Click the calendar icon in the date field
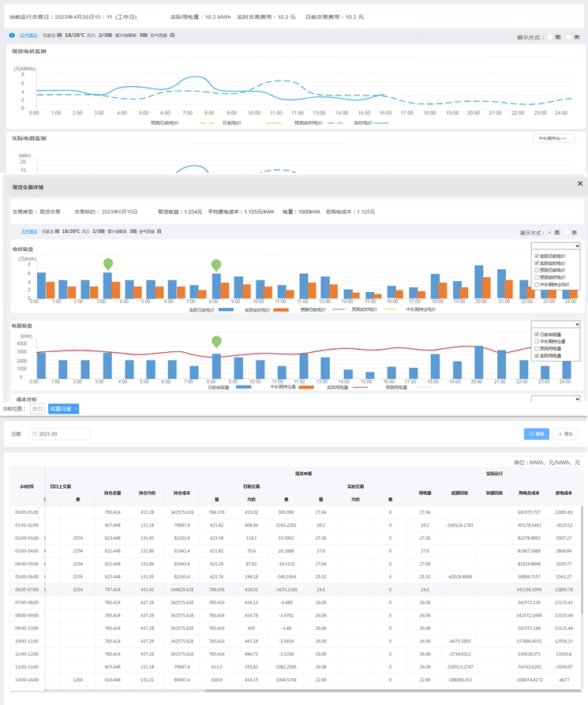This screenshot has height=705, width=588. 35,434
